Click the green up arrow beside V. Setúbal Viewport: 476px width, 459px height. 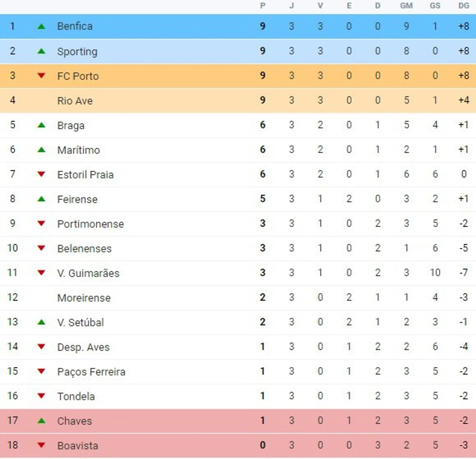click(x=41, y=322)
